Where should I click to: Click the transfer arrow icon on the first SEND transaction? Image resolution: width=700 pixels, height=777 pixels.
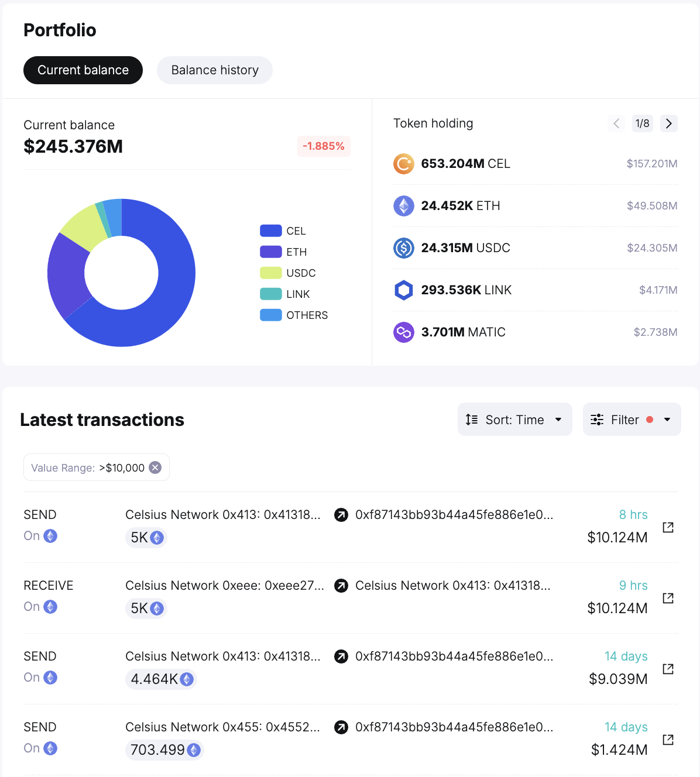point(341,515)
